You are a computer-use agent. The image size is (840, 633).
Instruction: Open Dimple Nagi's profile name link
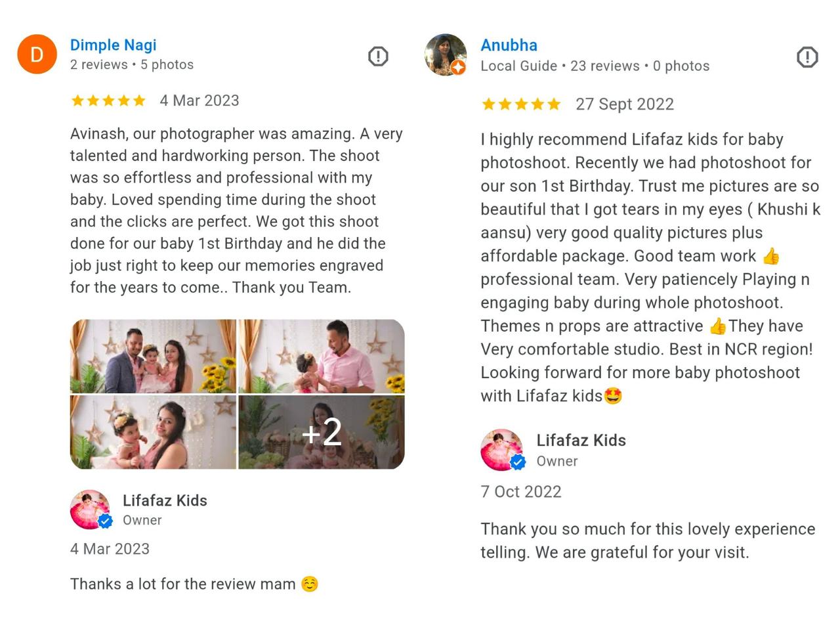[x=114, y=45]
